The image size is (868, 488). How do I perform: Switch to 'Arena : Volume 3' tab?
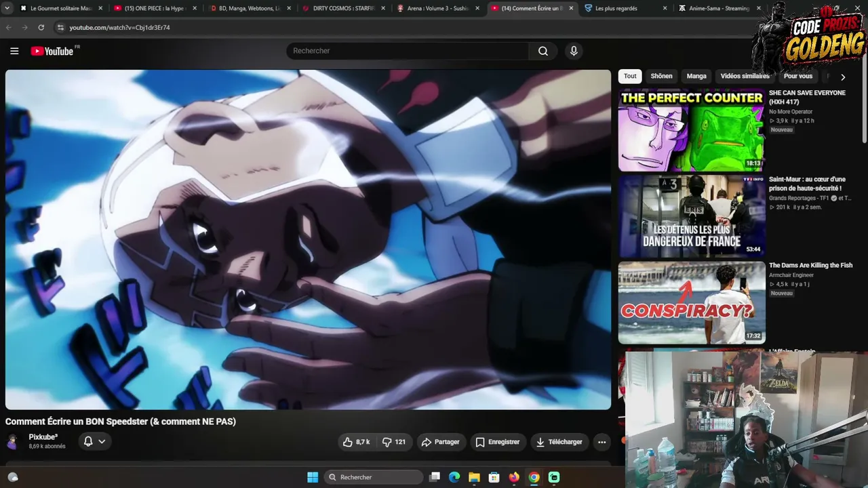437,8
